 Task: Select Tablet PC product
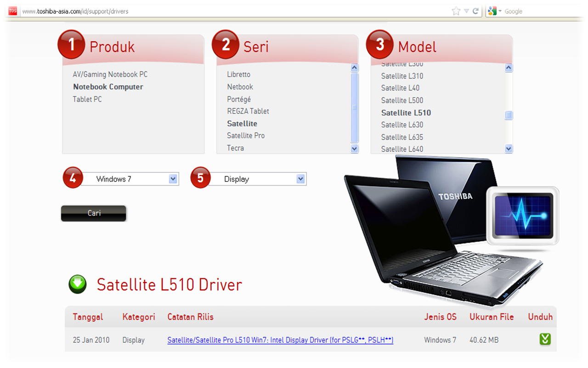87,99
